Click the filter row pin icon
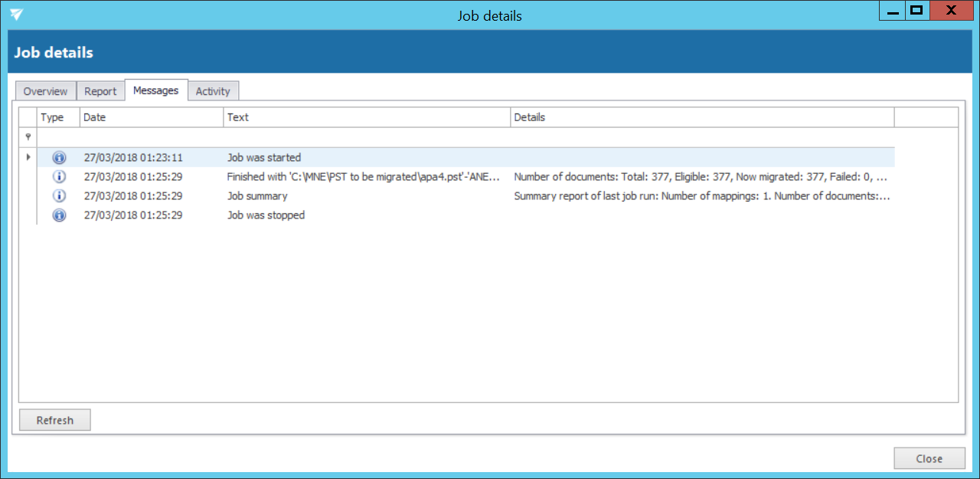This screenshot has width=980, height=479. coord(28,137)
